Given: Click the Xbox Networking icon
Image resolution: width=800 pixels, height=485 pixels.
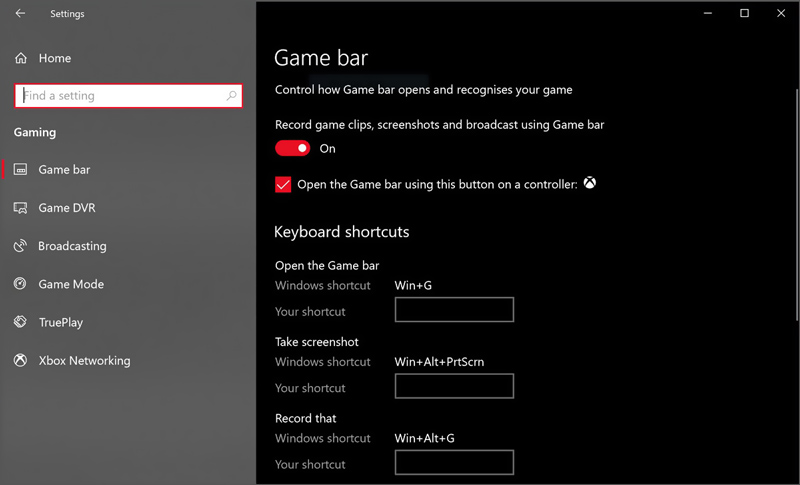Looking at the screenshot, I should click(21, 360).
